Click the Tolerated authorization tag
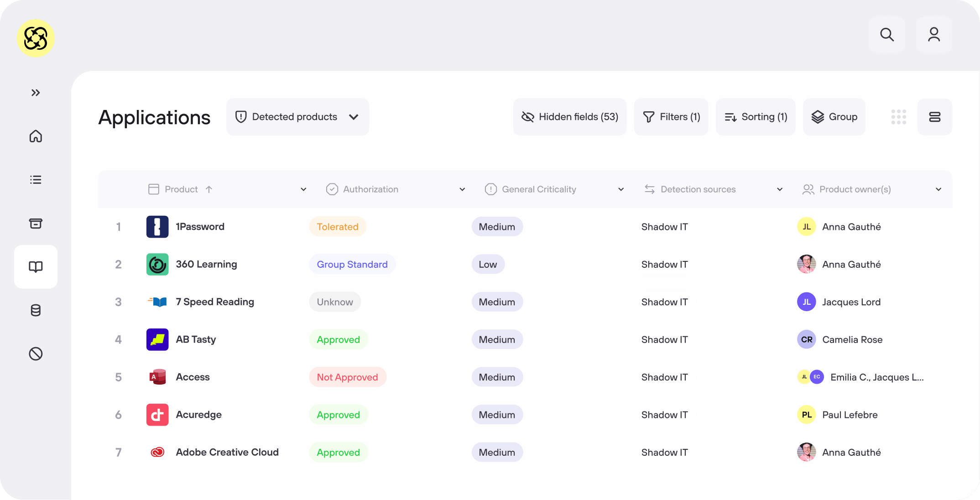 (338, 227)
